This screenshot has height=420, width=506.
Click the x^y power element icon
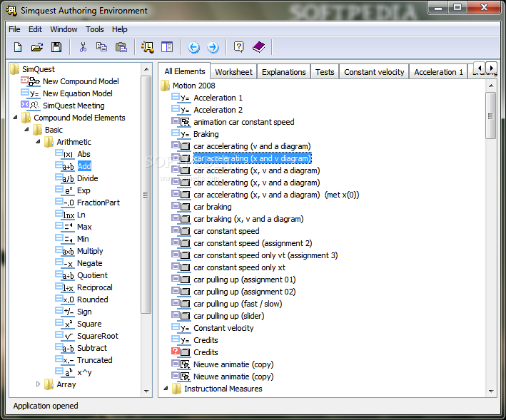tap(64, 372)
